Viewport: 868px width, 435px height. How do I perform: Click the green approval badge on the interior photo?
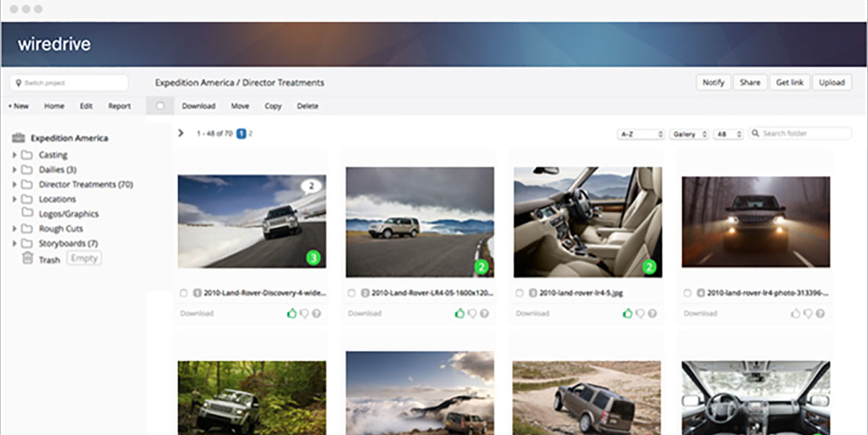click(x=649, y=268)
